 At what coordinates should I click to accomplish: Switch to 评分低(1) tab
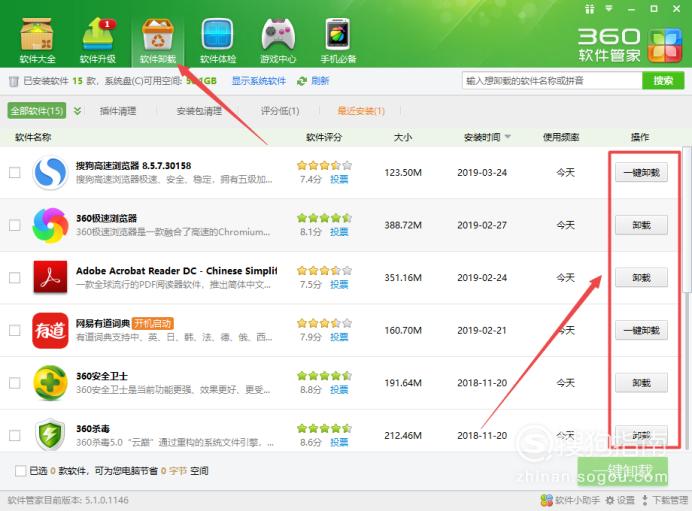[280, 111]
